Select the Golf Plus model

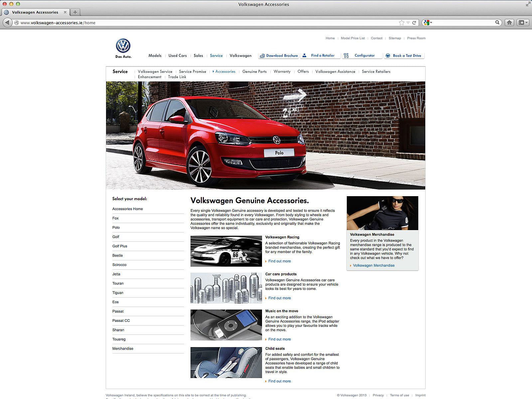point(120,246)
